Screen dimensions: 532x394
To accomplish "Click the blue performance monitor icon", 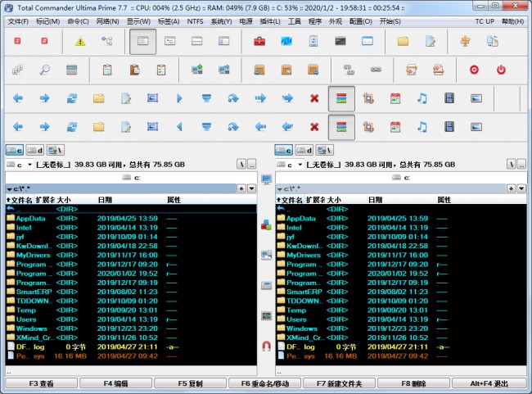I will coord(286,42).
